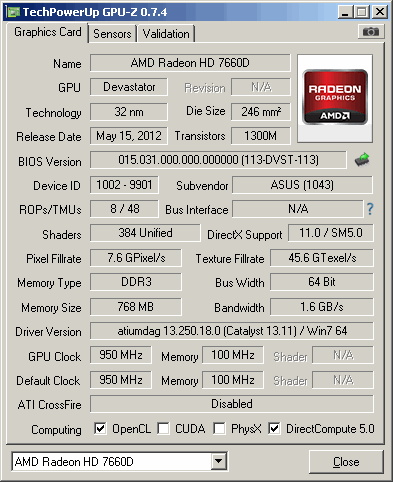This screenshot has width=393, height=482.
Task: Switch to the Sensors tab
Action: point(112,34)
